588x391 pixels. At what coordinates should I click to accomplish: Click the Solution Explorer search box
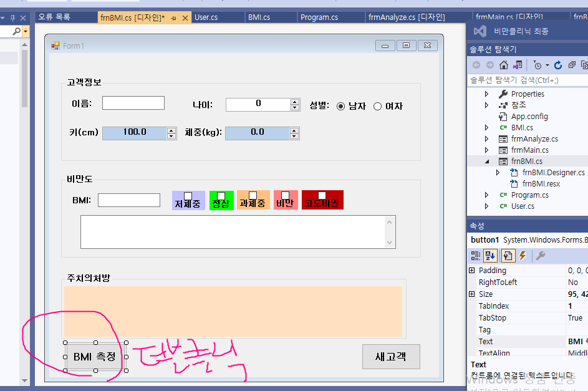[x=528, y=80]
